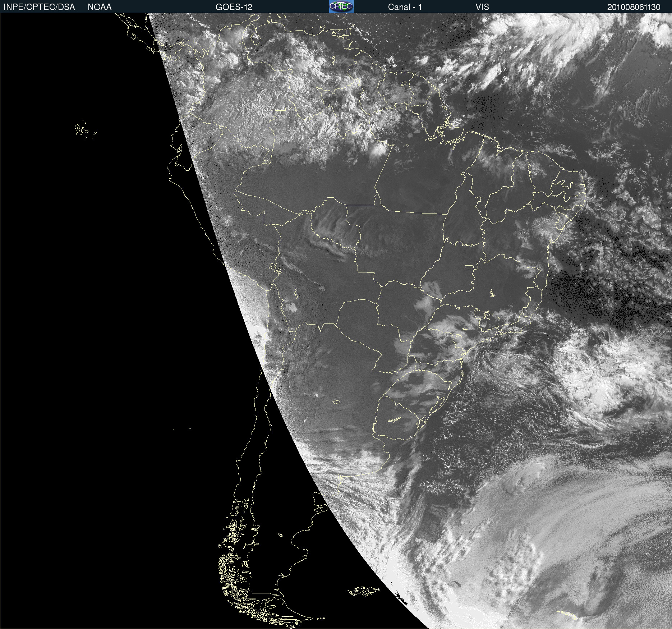This screenshot has height=629, width=672.
Task: Click the INPE/CPTEC/DSA header text
Action: [39, 7]
